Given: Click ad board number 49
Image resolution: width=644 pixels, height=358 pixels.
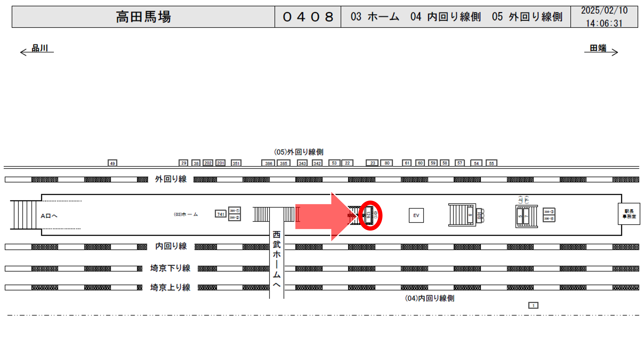Looking at the screenshot, I should point(113,163).
